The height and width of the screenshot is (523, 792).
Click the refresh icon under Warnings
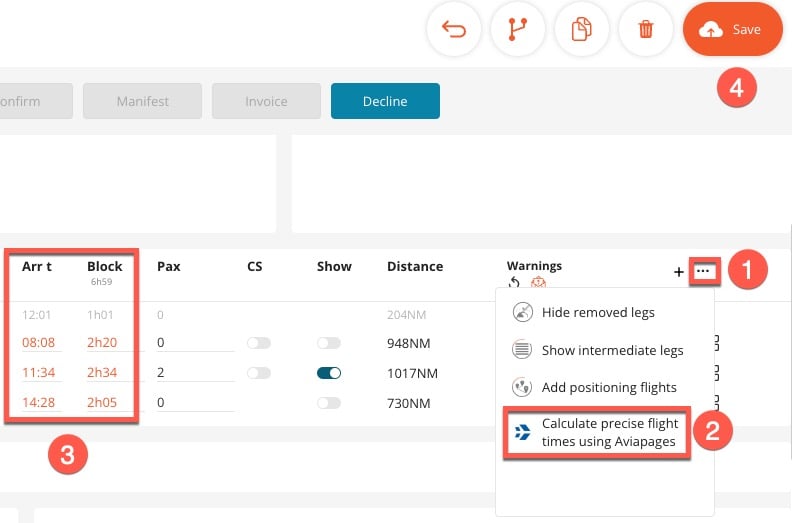click(x=514, y=282)
